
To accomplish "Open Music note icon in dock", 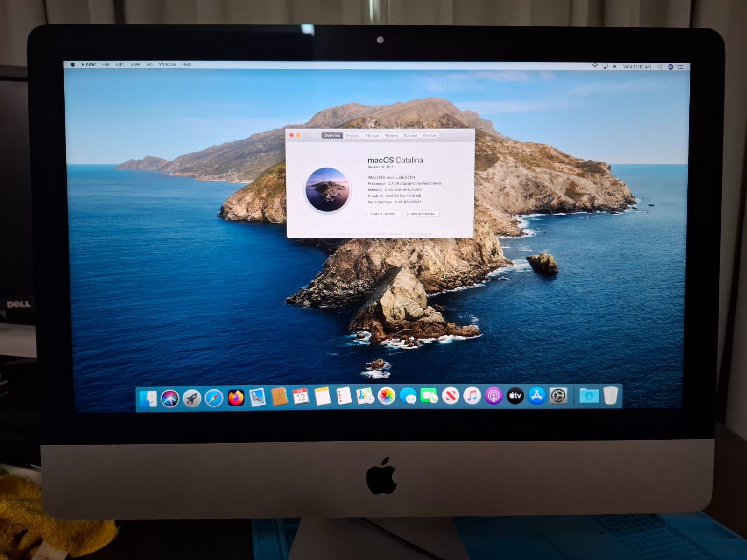I will pyautogui.click(x=472, y=396).
